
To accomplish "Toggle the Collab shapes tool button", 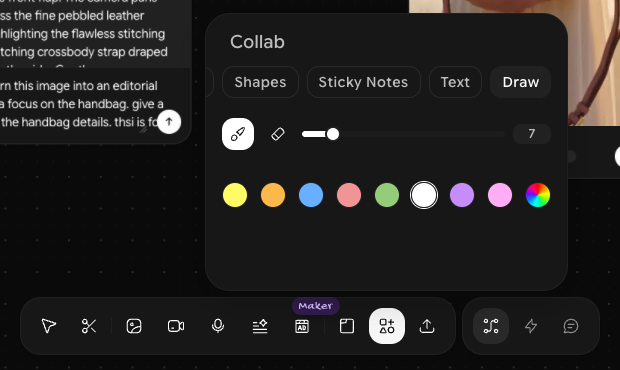I will tap(387, 326).
